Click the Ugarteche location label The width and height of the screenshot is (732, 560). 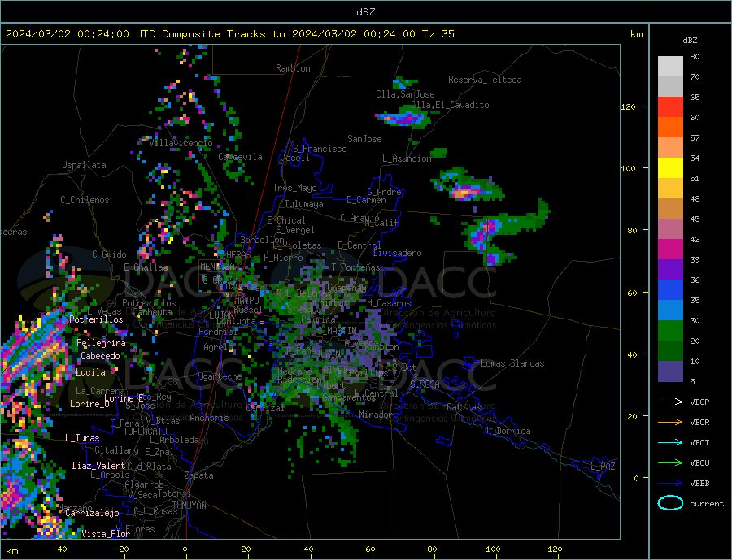[x=220, y=376]
